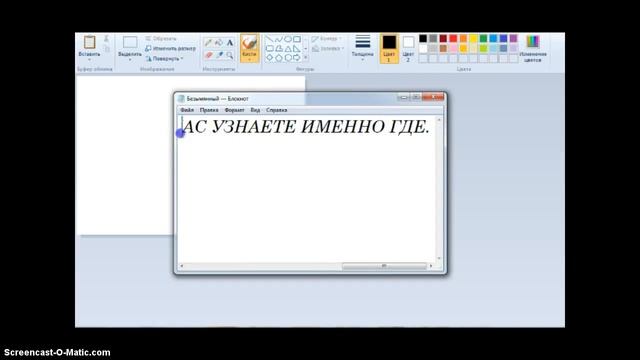Select the Curve shape in shapes gallery

[x=279, y=39]
